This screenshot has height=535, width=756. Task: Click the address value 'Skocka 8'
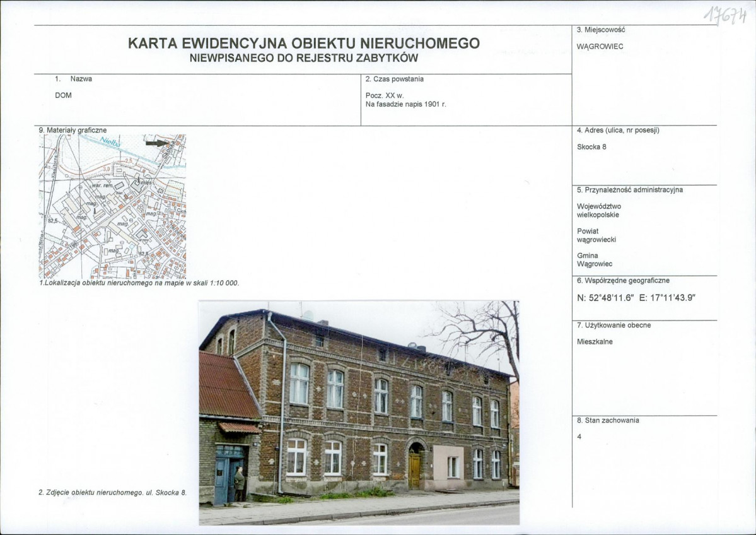(591, 147)
